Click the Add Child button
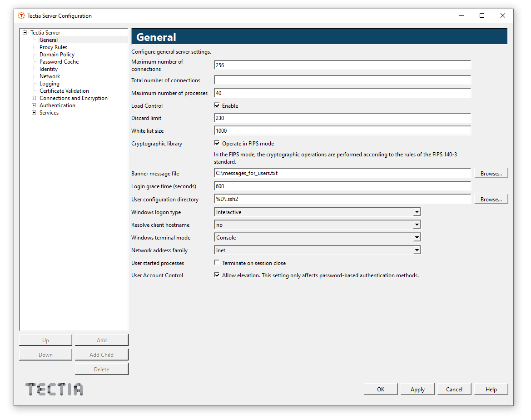 [x=102, y=355]
